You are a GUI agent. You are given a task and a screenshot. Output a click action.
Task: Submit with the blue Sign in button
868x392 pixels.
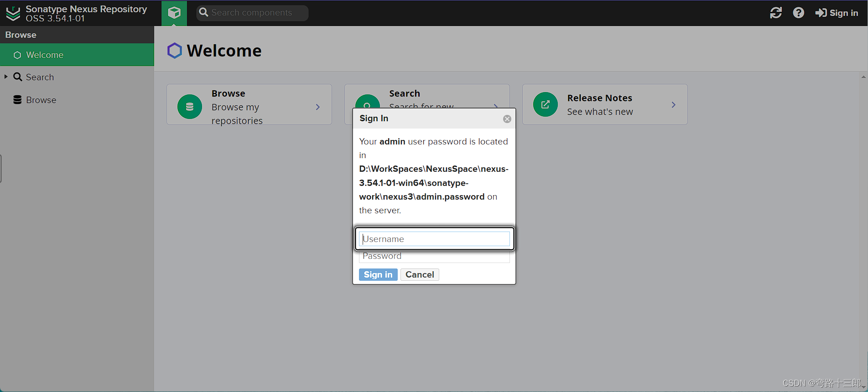coord(378,274)
